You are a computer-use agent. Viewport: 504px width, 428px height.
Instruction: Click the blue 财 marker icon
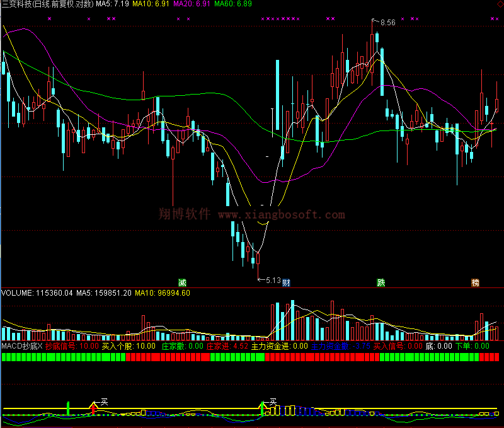(286, 282)
